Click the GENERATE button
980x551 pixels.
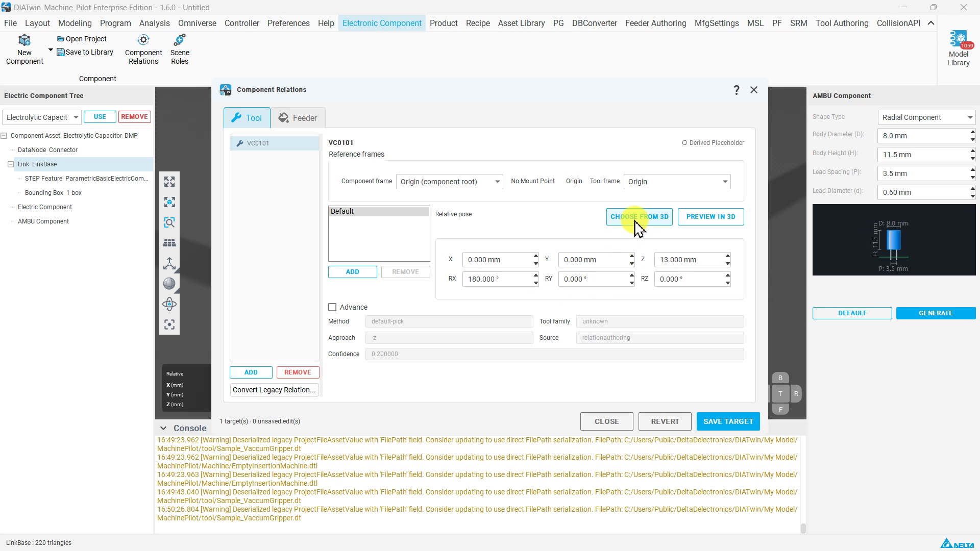936,313
